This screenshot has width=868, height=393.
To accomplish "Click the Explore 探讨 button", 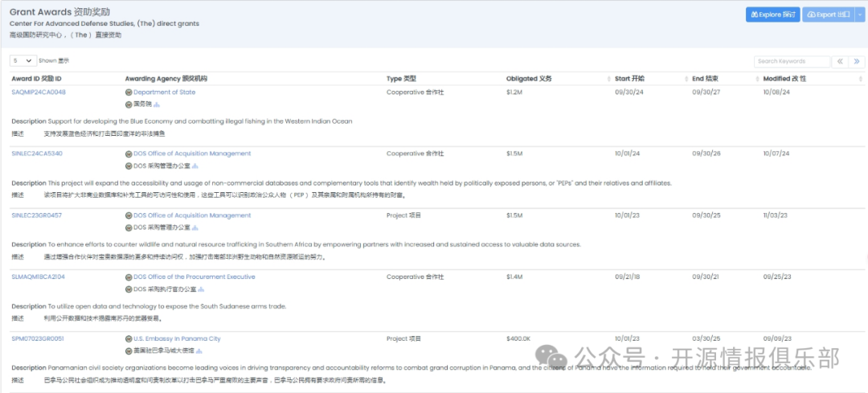I will [773, 15].
